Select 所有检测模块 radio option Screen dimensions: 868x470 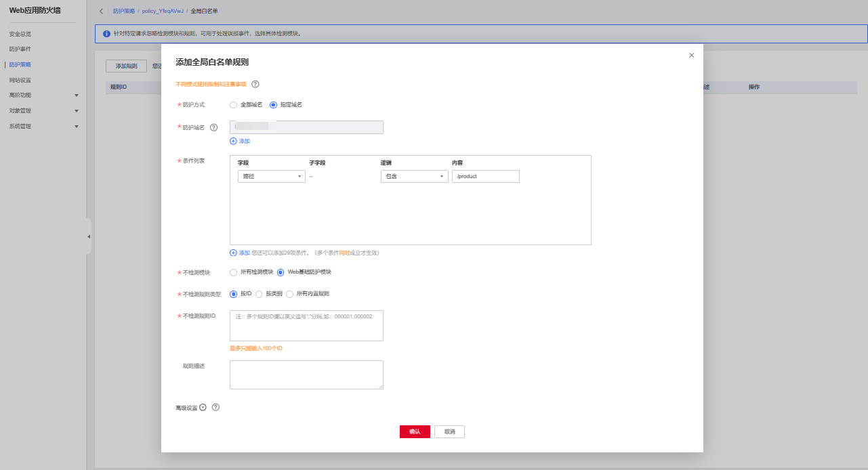(234, 272)
